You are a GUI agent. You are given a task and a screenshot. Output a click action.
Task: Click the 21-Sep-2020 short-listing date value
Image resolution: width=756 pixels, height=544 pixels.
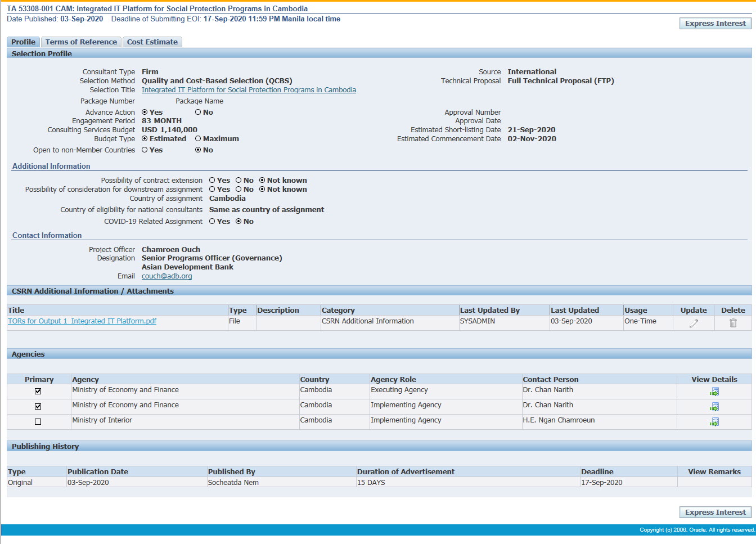(x=531, y=130)
